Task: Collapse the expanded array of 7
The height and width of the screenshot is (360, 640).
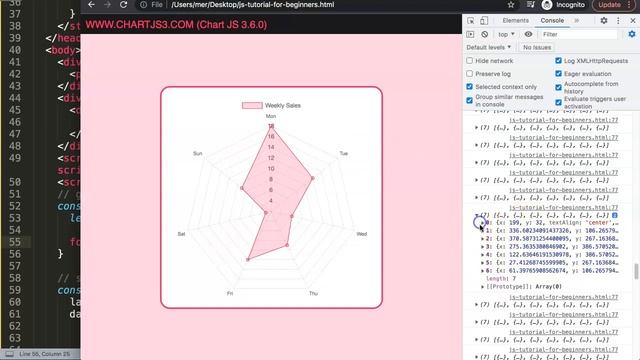Action: (x=476, y=215)
